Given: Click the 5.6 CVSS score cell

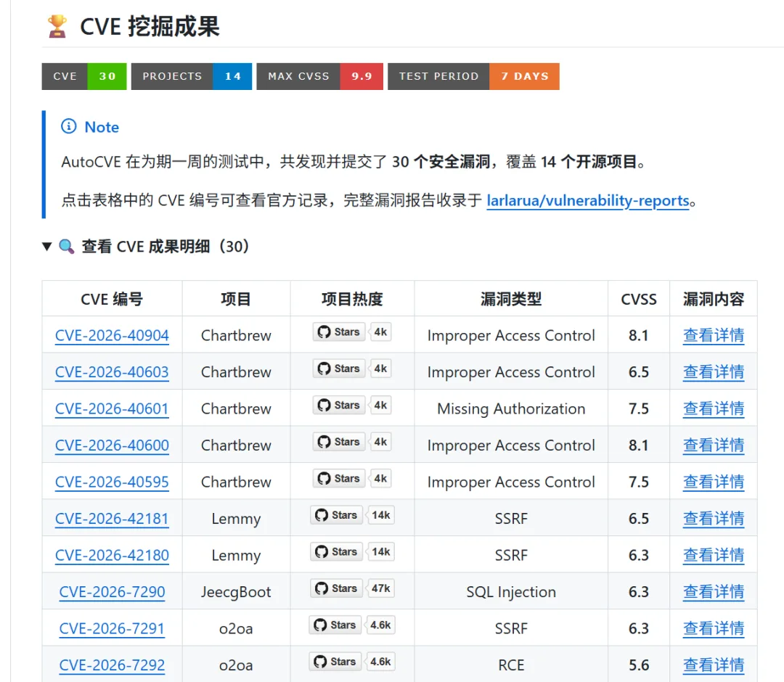Looking at the screenshot, I should click(639, 665).
